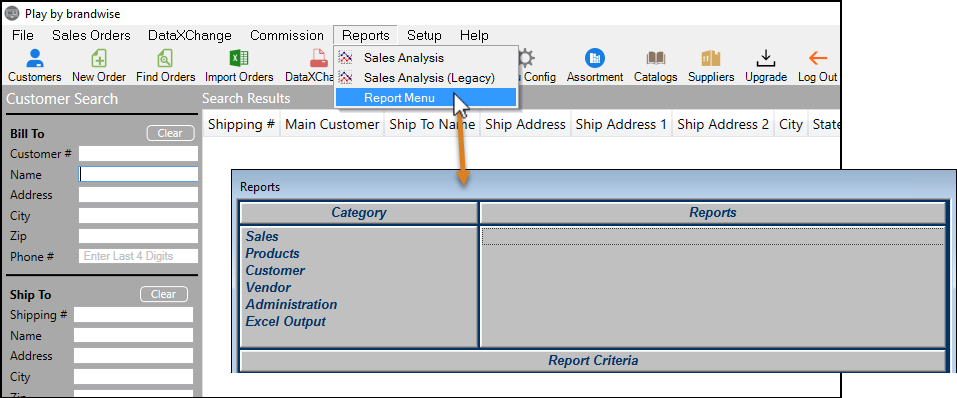
Task: Click the Ship Address 1 column header
Action: click(x=621, y=125)
